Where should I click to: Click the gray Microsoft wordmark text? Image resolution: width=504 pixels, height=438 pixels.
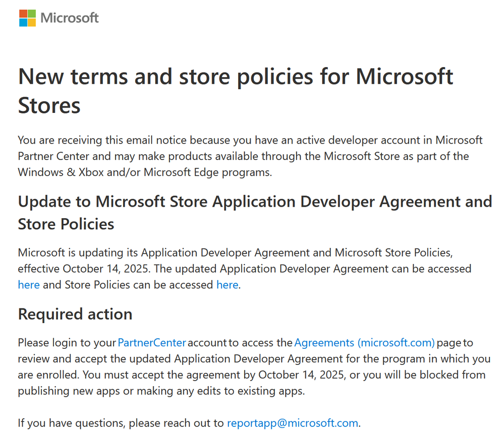click(x=70, y=18)
